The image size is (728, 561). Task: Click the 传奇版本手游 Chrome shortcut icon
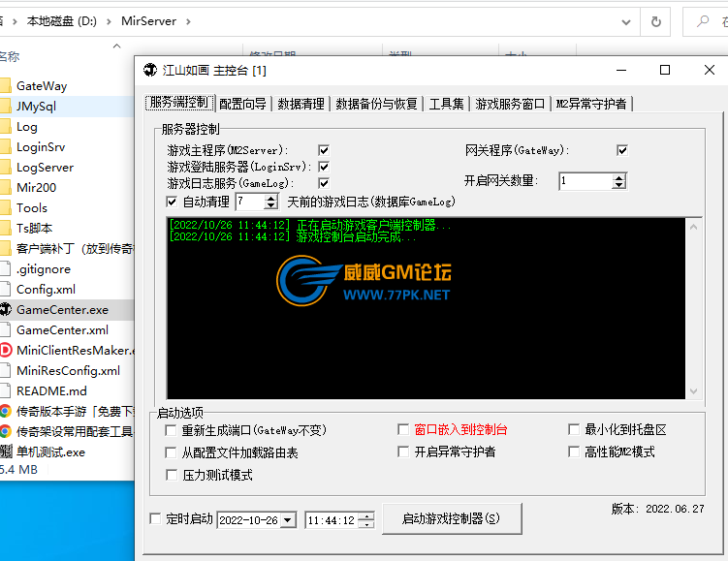click(5, 411)
